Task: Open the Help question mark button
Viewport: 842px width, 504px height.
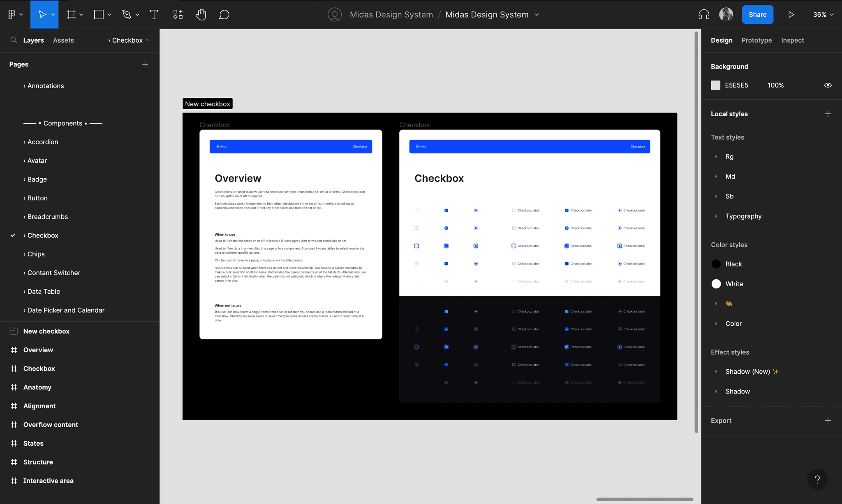Action: (x=817, y=479)
